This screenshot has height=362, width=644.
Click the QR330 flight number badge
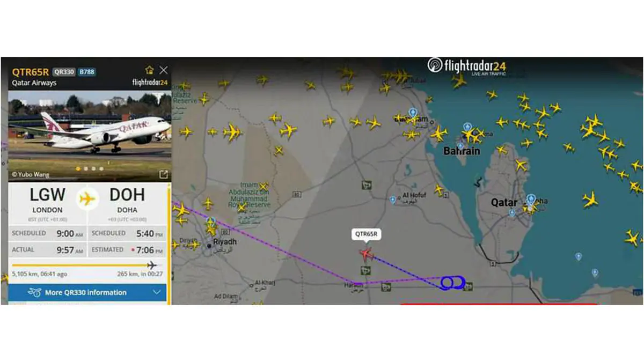64,72
